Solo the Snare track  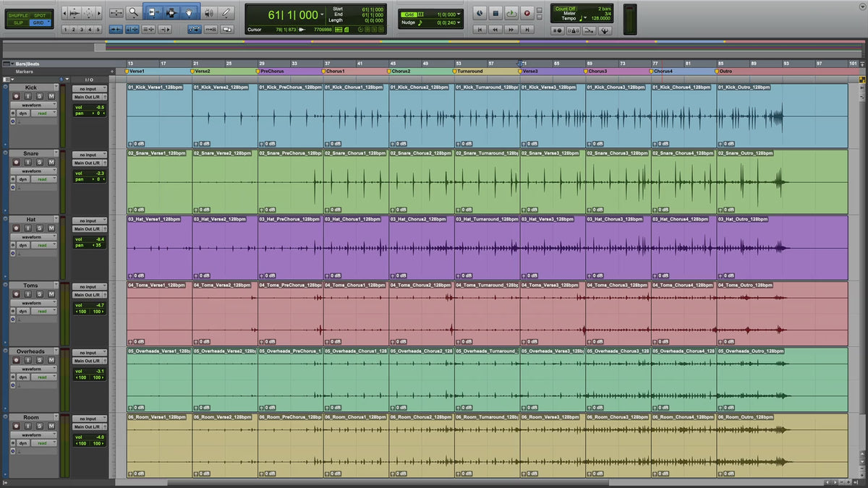coord(41,163)
